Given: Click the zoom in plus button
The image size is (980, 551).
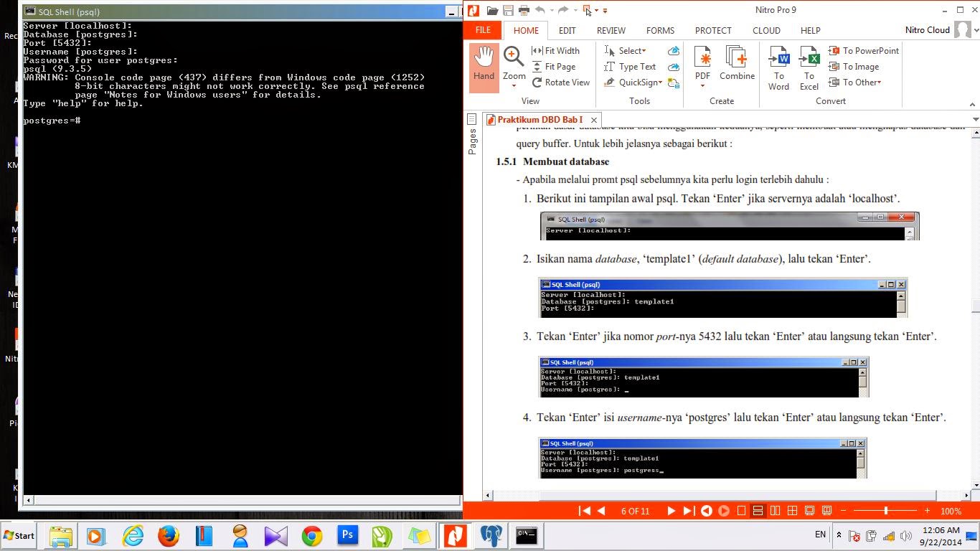Looking at the screenshot, I should pos(928,511).
